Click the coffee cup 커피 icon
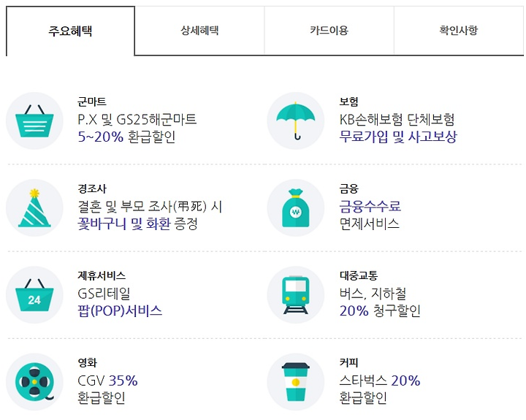Screen dimensions: 526x420 pyautogui.click(x=296, y=382)
